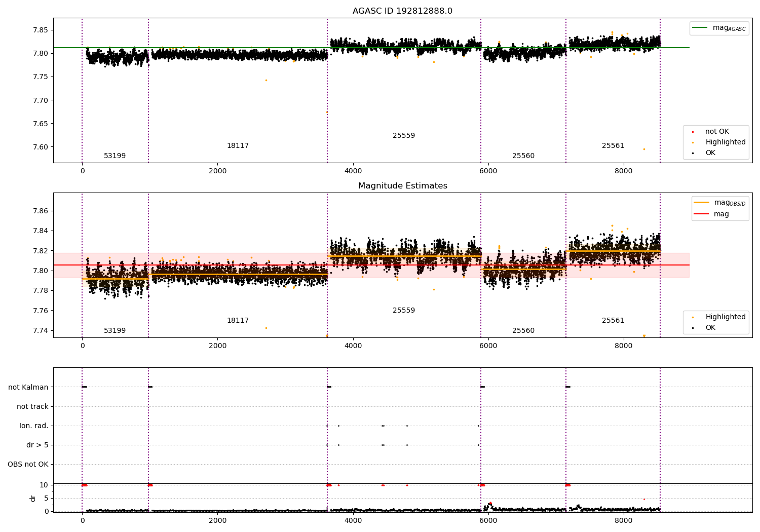Select mag AGASC legend entry in top panel
The image size is (760, 532).
click(719, 28)
